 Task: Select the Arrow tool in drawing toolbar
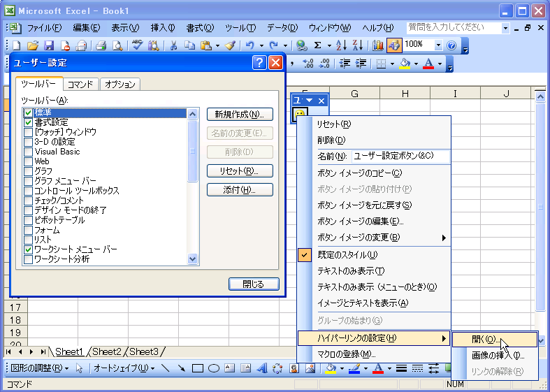[181, 368]
